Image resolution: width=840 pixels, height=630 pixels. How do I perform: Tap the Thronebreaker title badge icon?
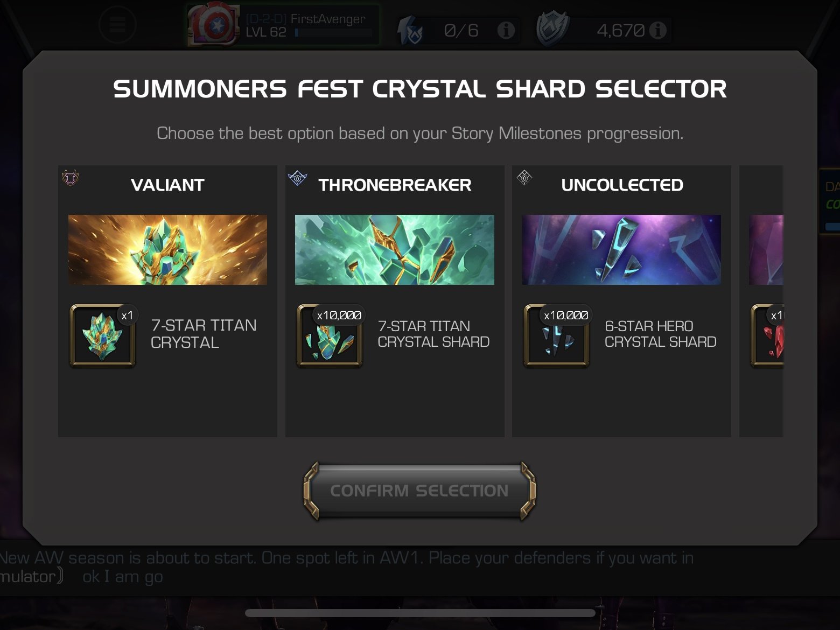pos(297,178)
